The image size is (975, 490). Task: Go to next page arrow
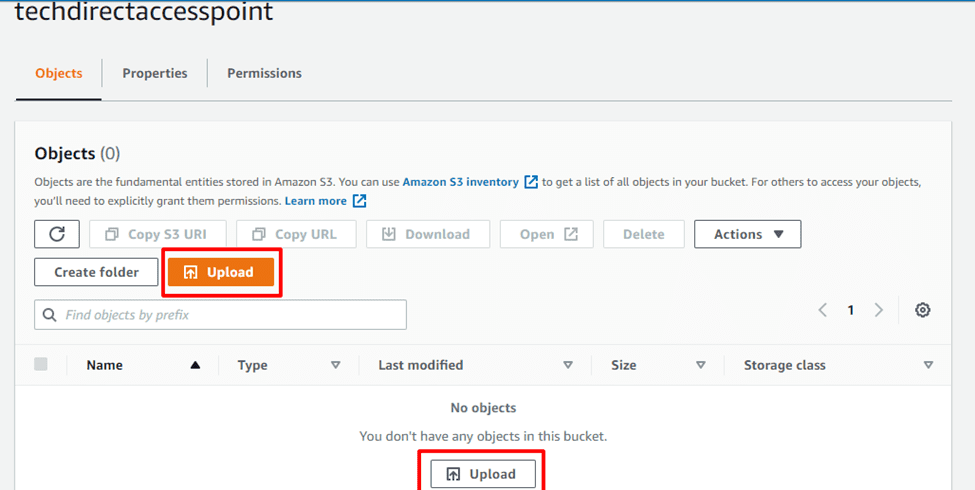879,310
